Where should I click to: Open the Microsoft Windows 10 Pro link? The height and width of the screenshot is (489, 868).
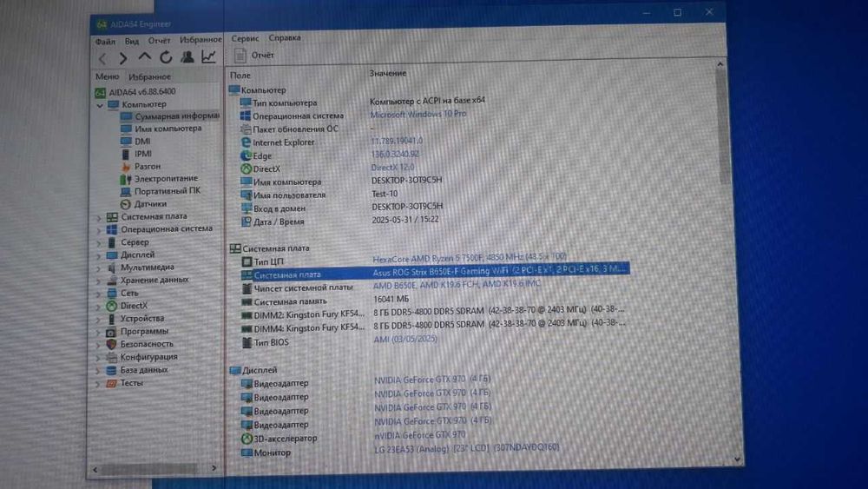click(x=418, y=114)
